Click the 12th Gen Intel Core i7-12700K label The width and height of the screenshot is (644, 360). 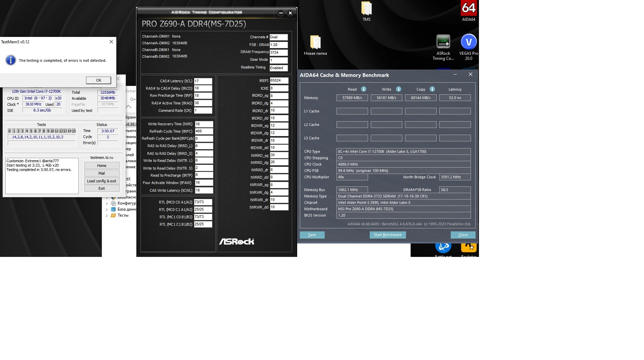36,91
